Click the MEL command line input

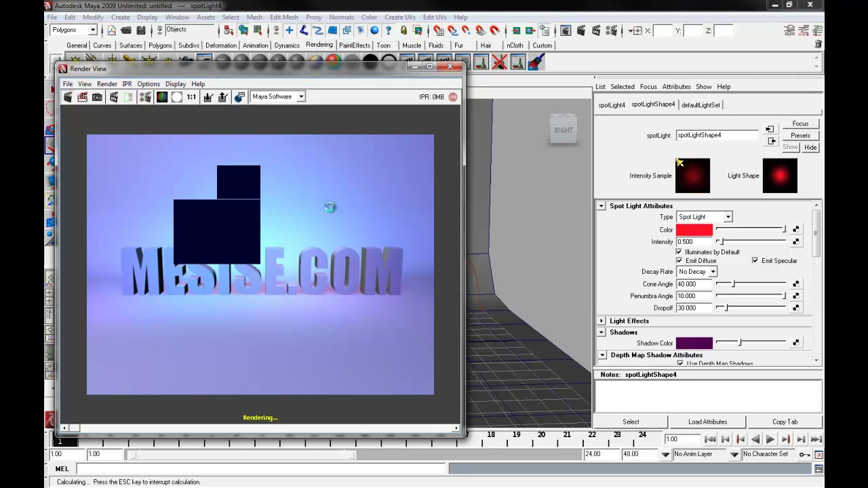(x=261, y=469)
